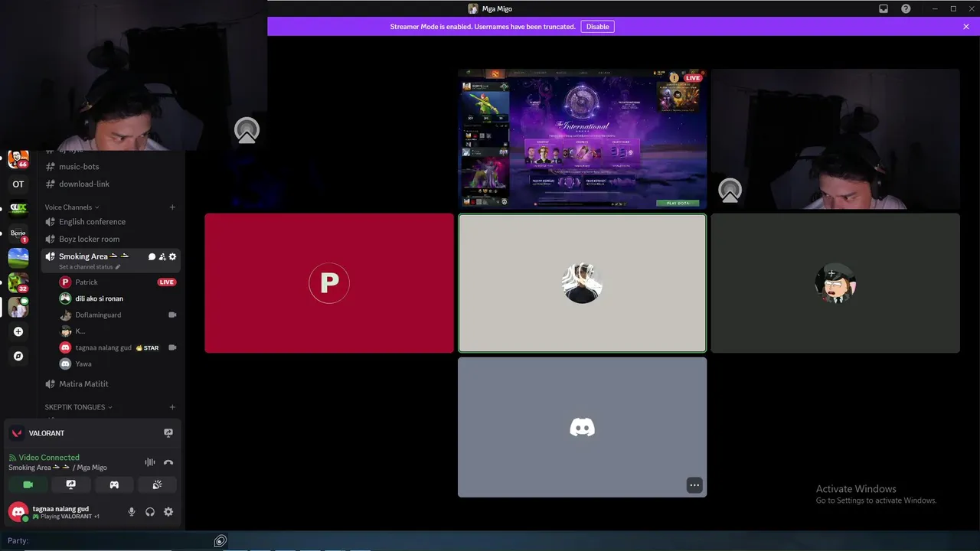
Task: Focus the gray Discord logo tile
Action: (x=582, y=427)
